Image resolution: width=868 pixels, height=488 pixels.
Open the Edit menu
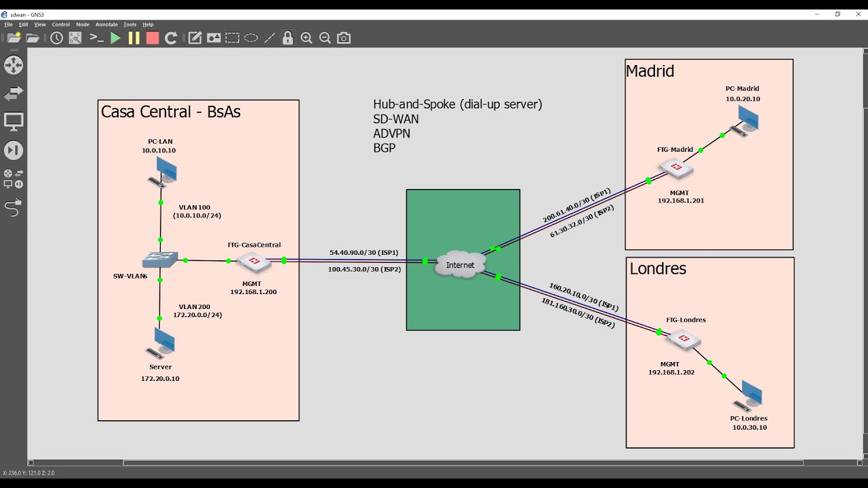pos(24,24)
